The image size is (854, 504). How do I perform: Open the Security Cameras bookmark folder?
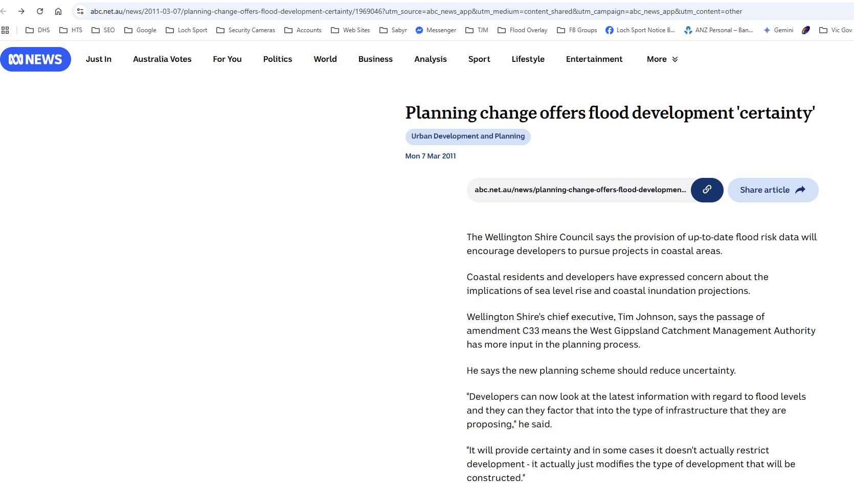coord(245,30)
